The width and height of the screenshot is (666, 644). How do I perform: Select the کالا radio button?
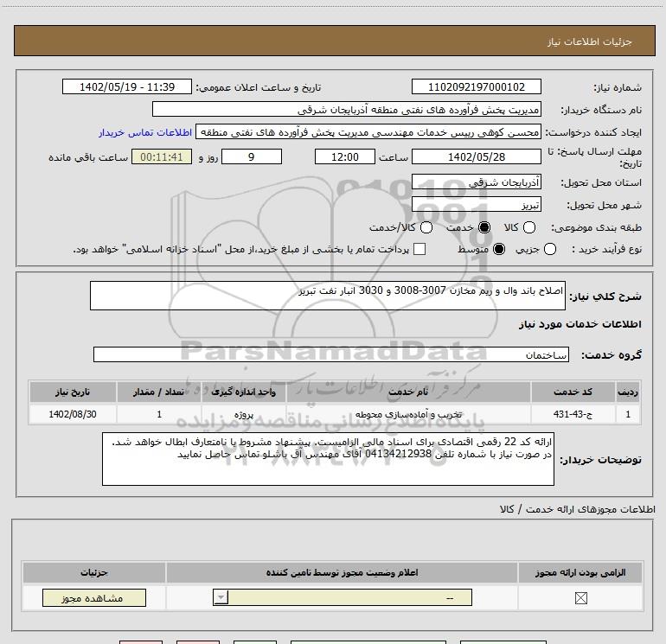(x=528, y=227)
